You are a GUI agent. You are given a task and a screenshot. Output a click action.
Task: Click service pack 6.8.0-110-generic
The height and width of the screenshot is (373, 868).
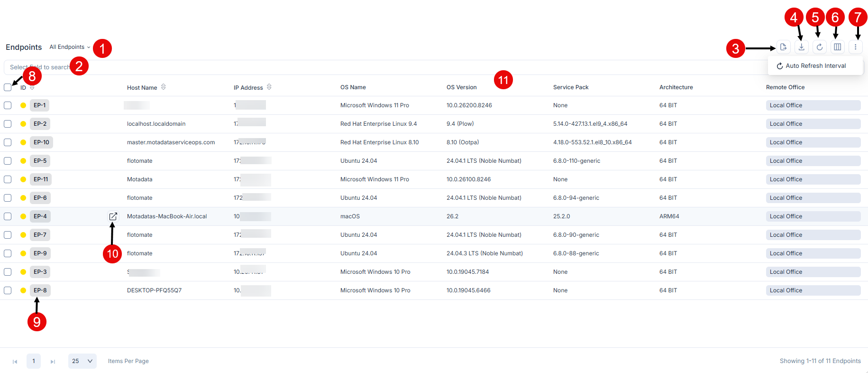(x=576, y=161)
